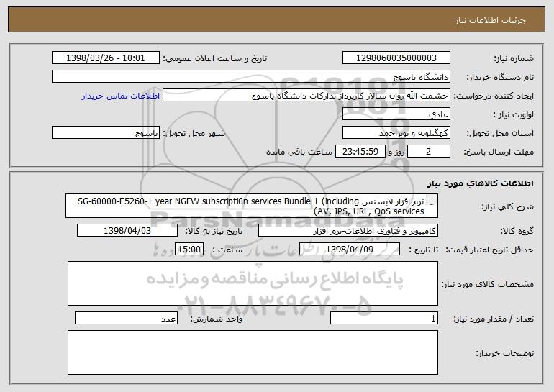Click the stepper arrows on the description box
The height and width of the screenshot is (392, 554).
coord(432,201)
